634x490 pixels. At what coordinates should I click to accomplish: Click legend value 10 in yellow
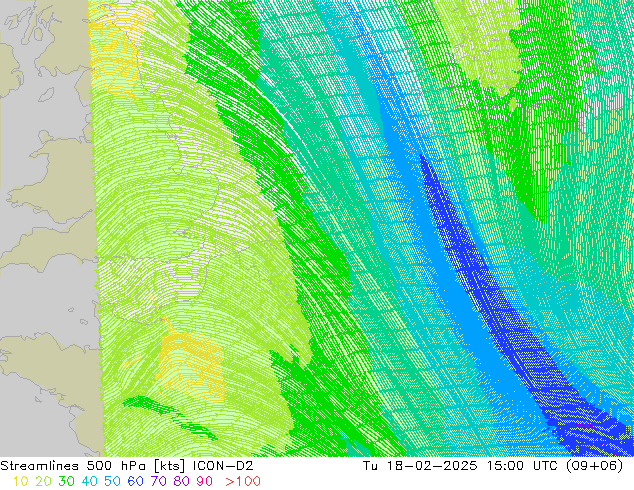point(21,481)
